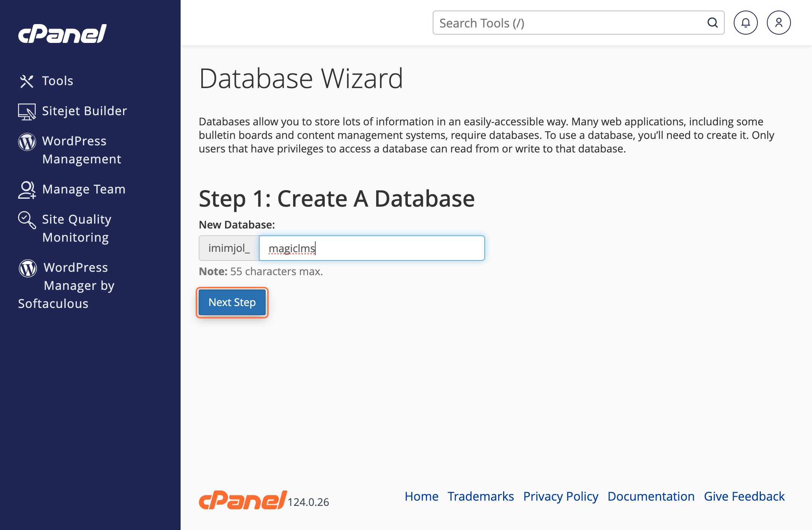
Task: Click version number 124.0.26
Action: 309,502
